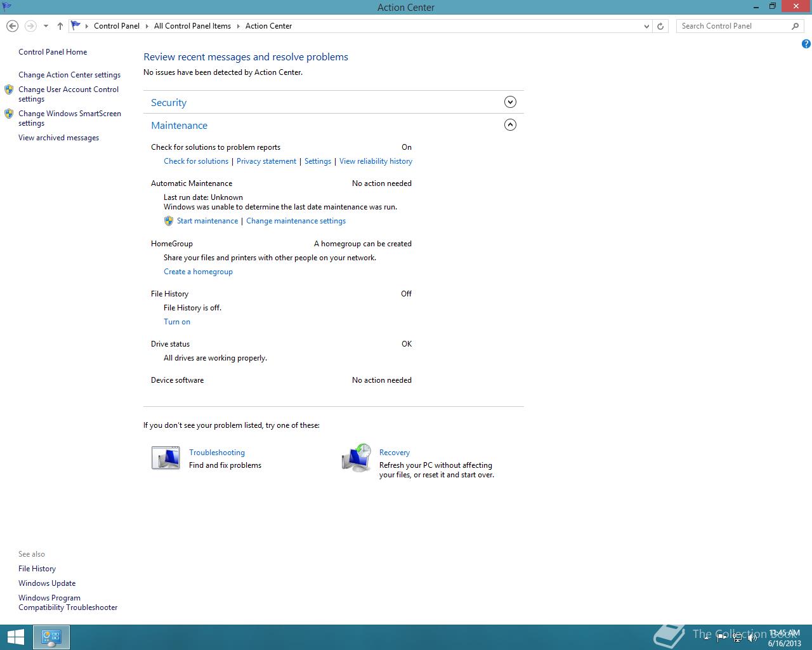This screenshot has width=812, height=650.
Task: Click shield icon beside User Account Control settings
Action: tap(9, 90)
